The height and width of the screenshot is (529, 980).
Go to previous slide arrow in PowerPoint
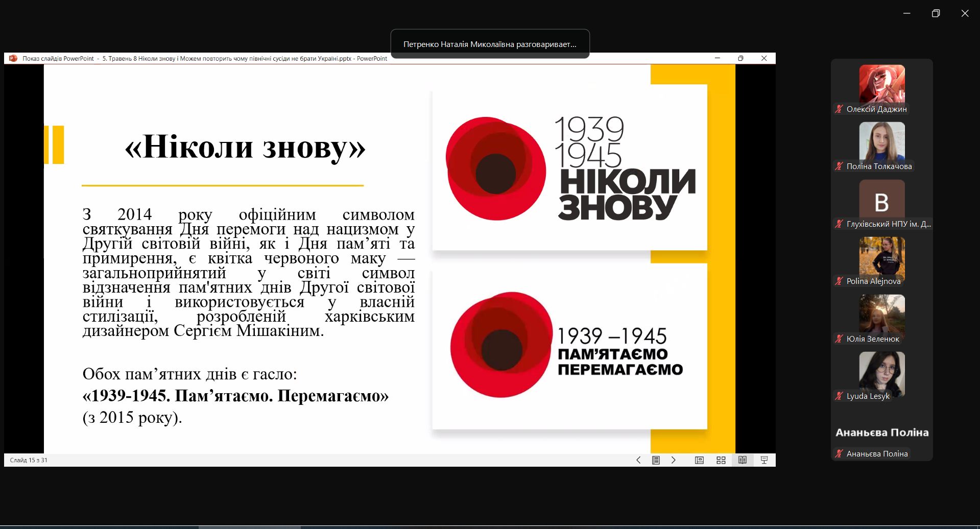tap(638, 460)
